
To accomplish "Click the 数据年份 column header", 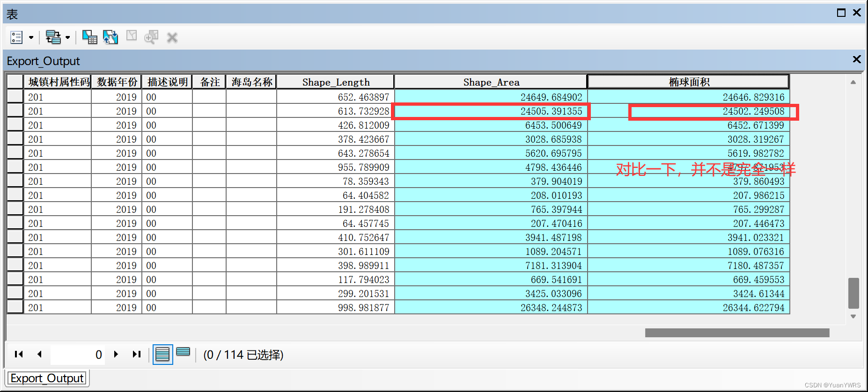I will [x=117, y=82].
